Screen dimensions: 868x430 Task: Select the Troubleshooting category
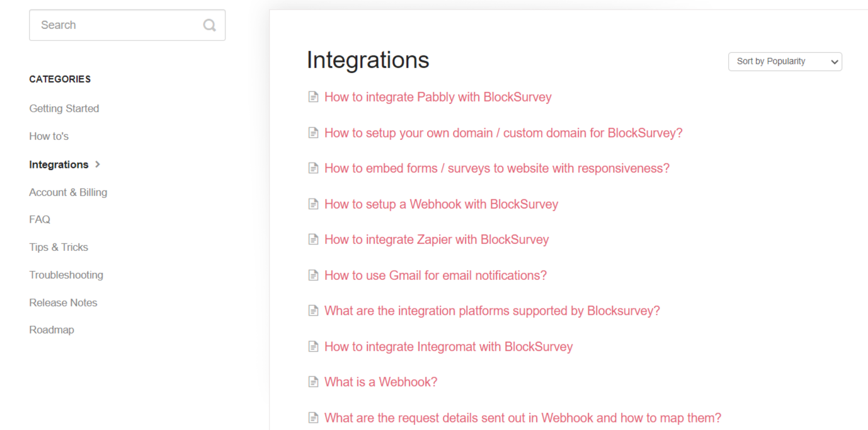(x=66, y=275)
